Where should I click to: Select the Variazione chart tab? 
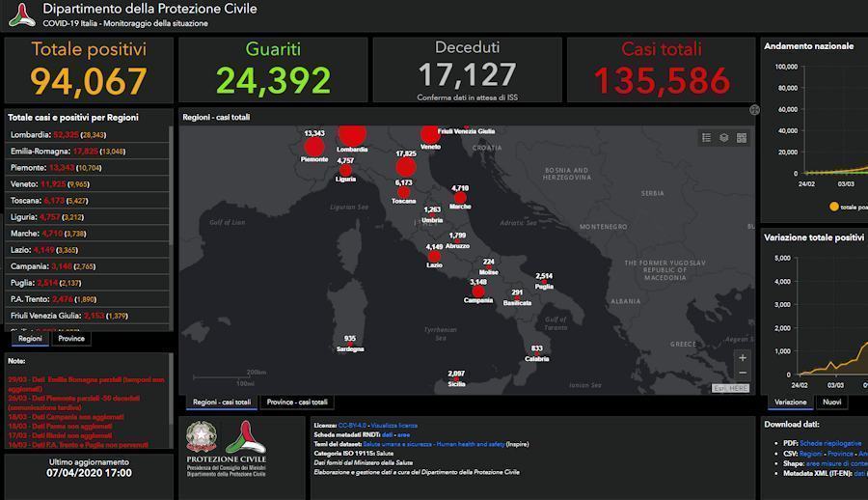(791, 402)
